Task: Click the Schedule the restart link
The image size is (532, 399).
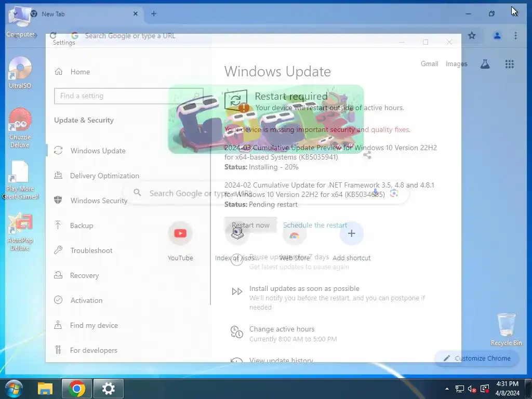Action: coord(315,225)
